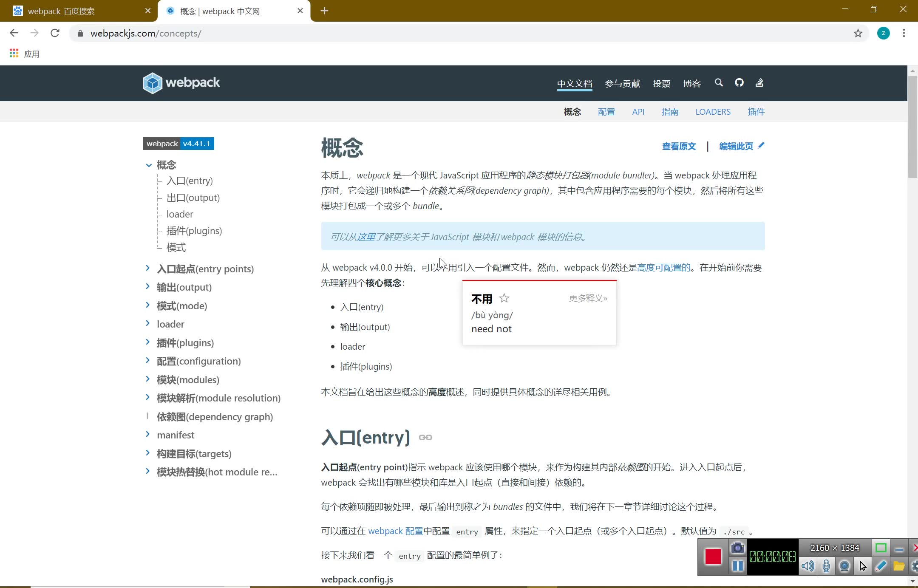Open the Stack Overflow icon in header
Viewport: 918px width, 588px height.
pos(759,82)
